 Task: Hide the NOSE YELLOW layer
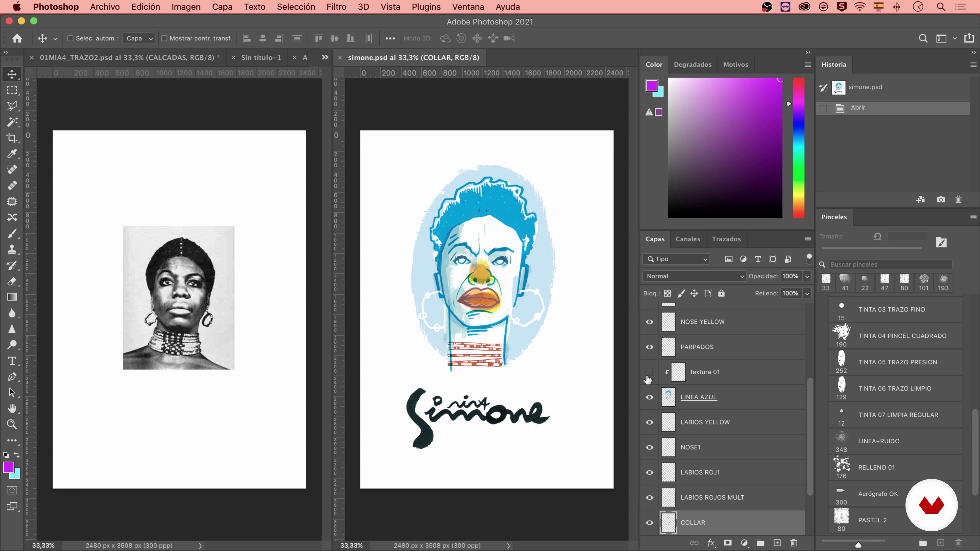650,322
